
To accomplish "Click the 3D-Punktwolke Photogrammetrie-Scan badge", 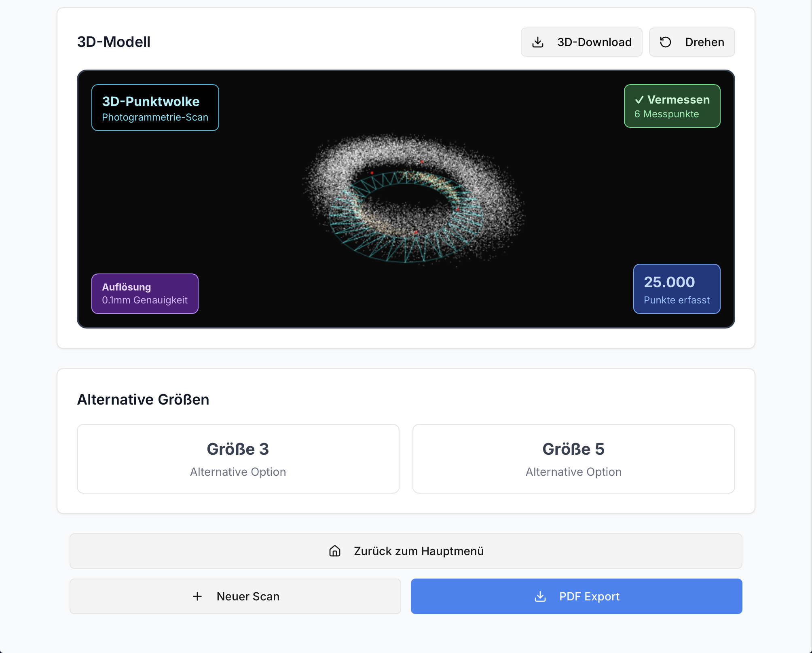I will tap(155, 108).
